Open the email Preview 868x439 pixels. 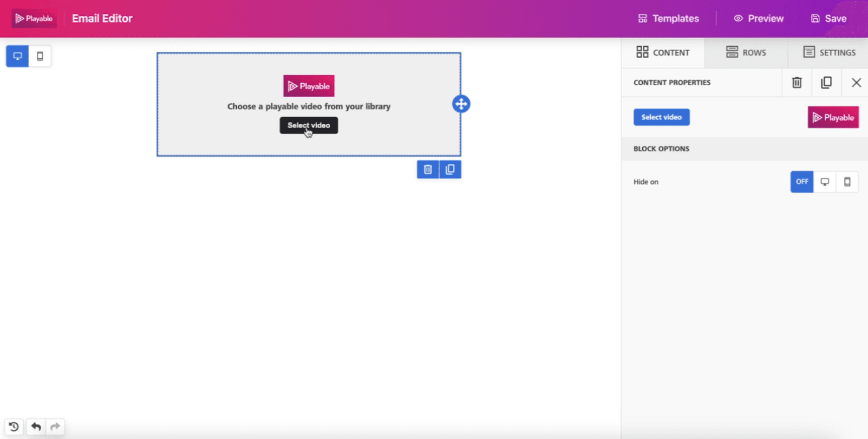(759, 19)
